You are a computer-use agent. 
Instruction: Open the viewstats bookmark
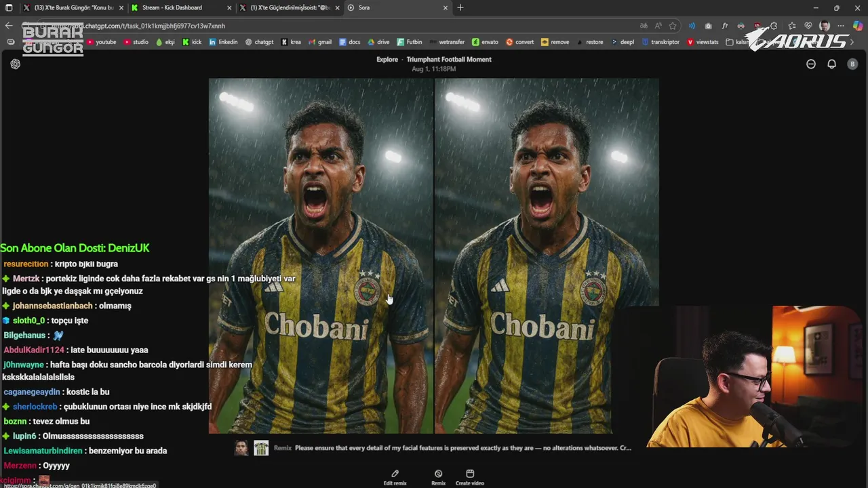click(x=703, y=42)
